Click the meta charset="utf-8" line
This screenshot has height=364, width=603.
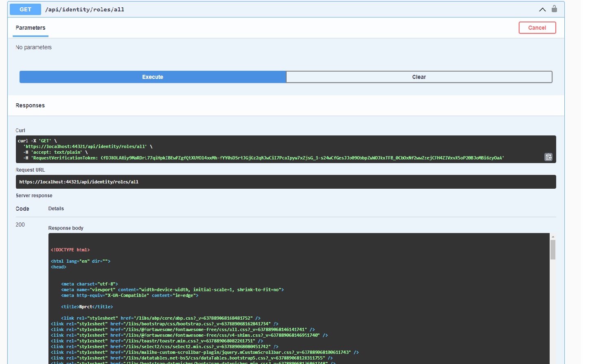tap(90, 284)
